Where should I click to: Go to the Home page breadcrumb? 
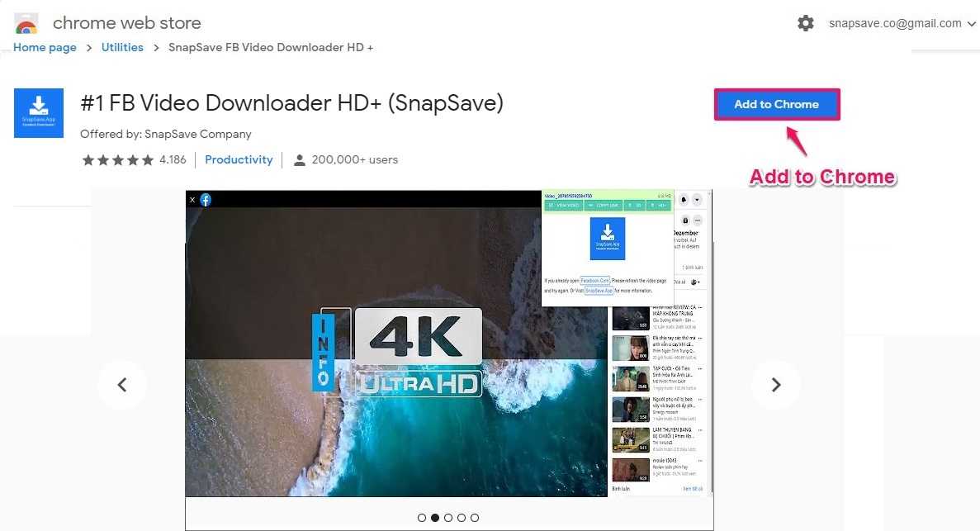45,48
